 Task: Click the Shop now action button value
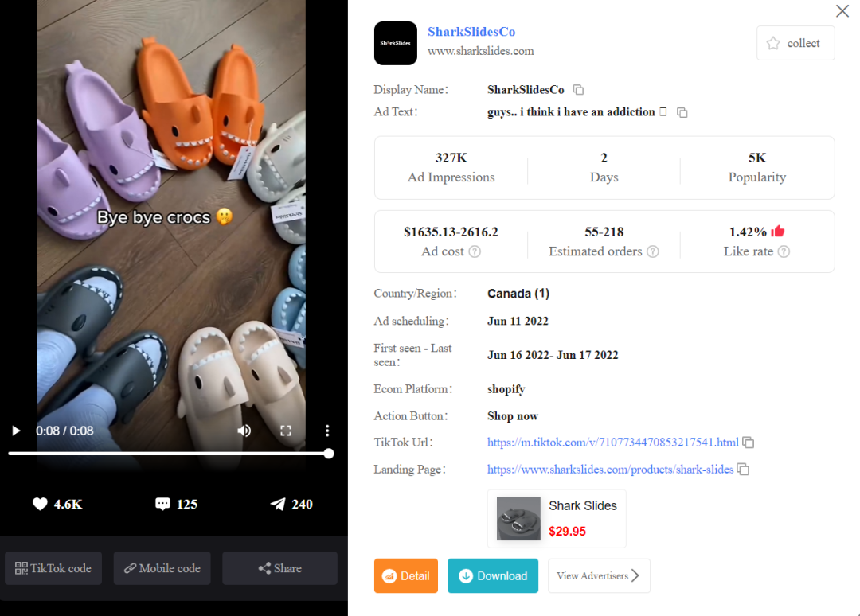[513, 416]
